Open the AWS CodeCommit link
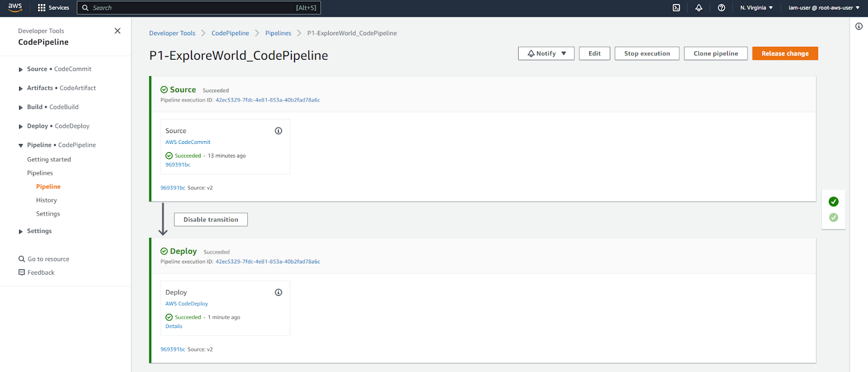This screenshot has width=868, height=372. click(188, 142)
